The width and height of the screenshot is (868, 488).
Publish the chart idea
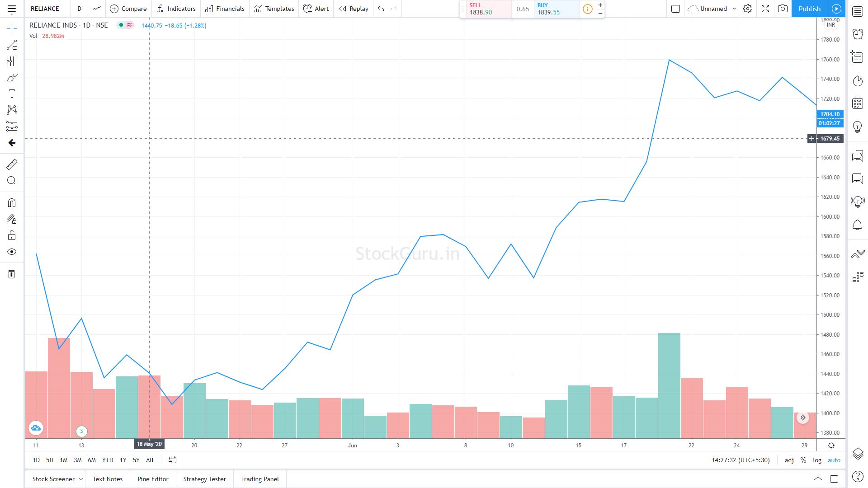pos(809,9)
